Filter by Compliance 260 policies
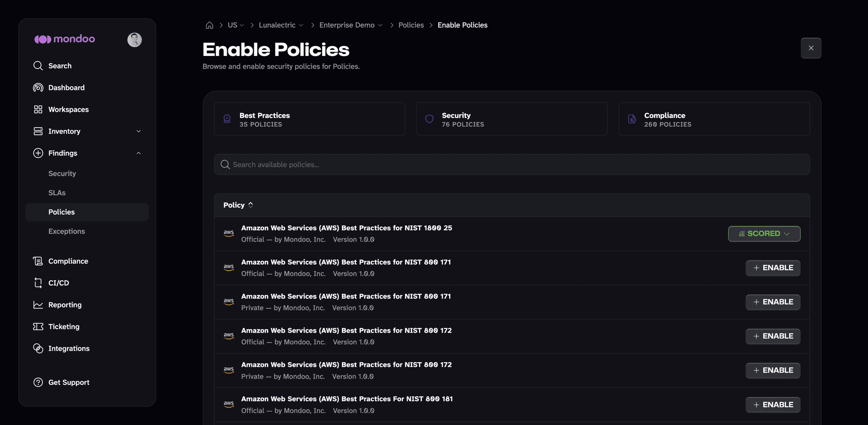 [x=714, y=119]
